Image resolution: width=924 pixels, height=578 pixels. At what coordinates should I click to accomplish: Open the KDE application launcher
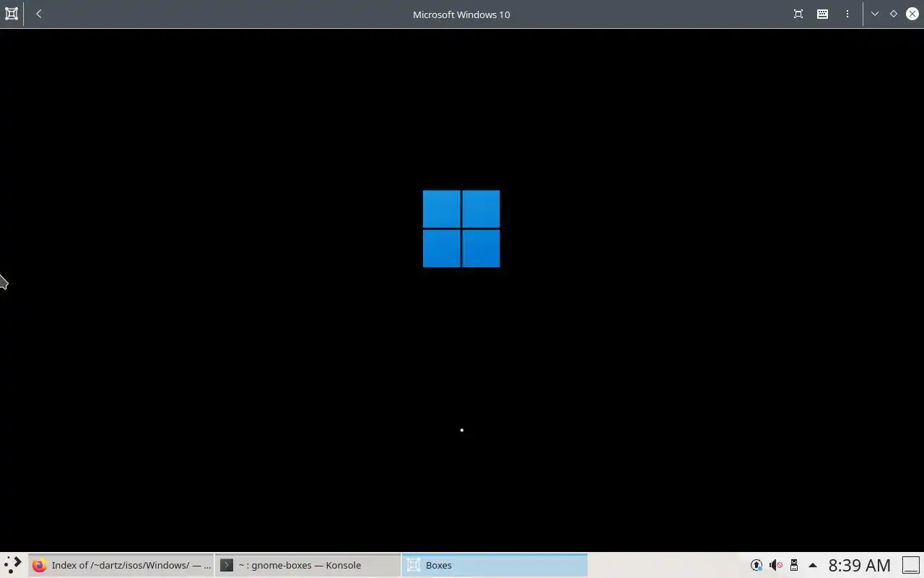pos(12,565)
